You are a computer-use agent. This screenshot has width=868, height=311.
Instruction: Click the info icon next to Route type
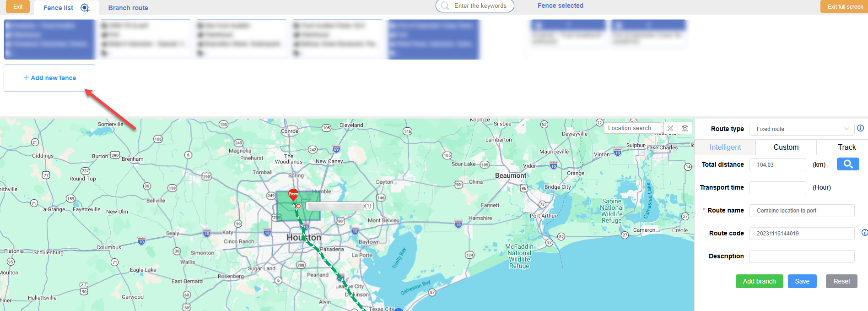860,128
